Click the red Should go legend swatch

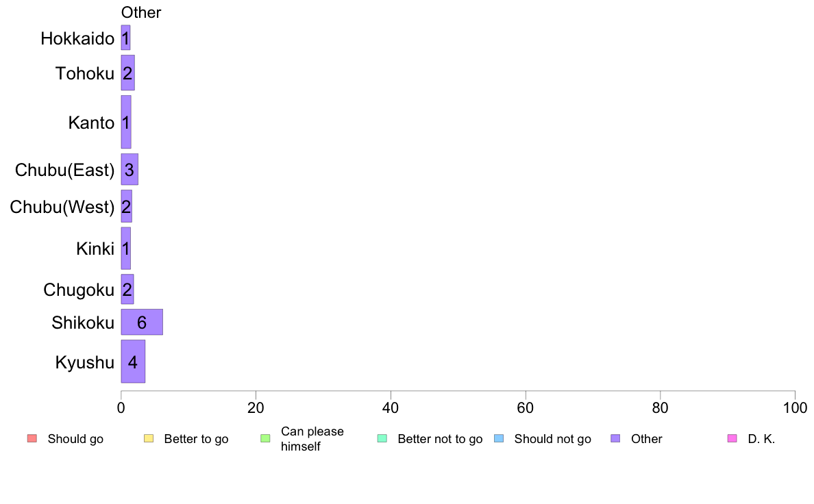[x=32, y=438]
